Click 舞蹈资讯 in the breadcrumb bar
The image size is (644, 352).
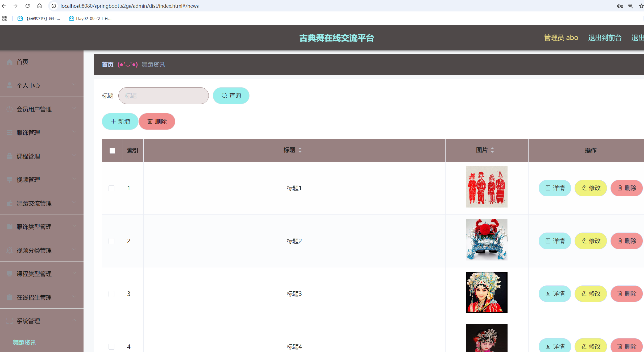[x=153, y=65]
